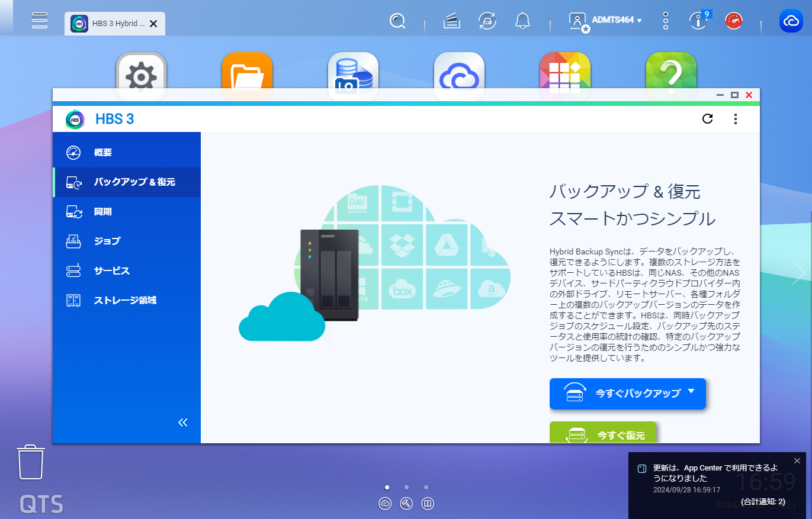Image resolution: width=812 pixels, height=519 pixels.
Task: Open the desktop information icon with badge 9
Action: tap(699, 21)
